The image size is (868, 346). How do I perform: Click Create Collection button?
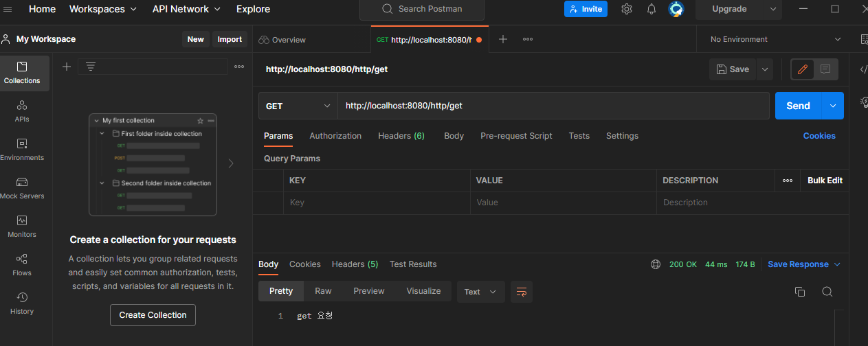point(153,315)
